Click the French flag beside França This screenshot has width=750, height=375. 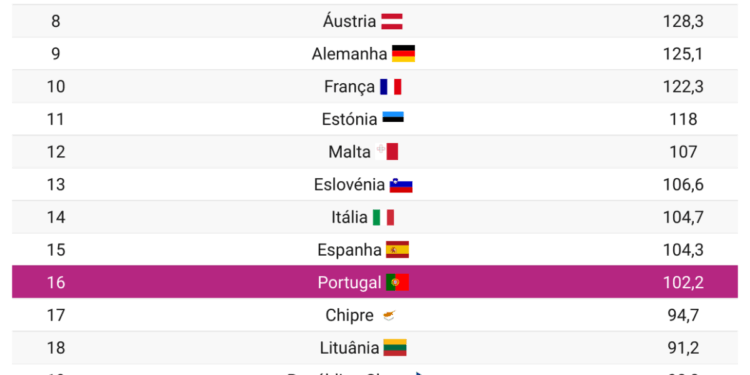tap(390, 87)
